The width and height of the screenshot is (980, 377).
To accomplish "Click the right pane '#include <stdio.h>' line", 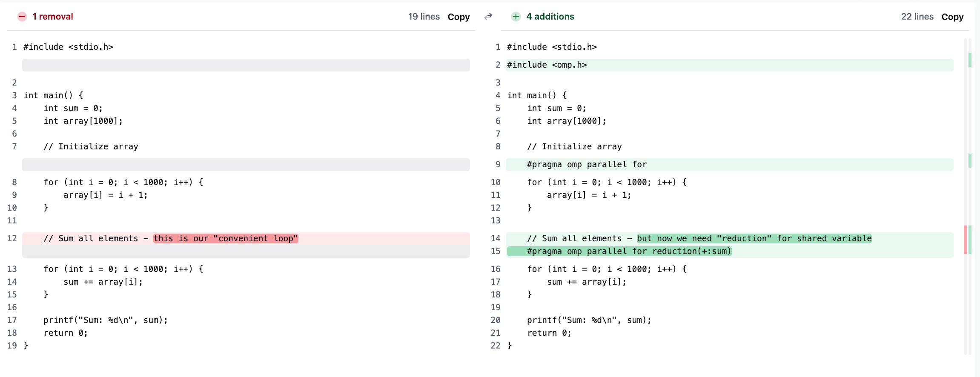I will click(552, 47).
